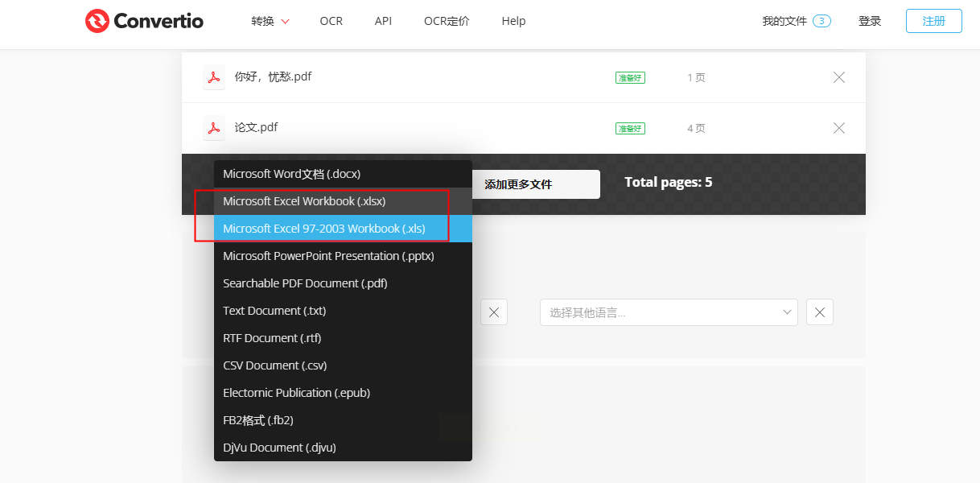Choose Searchable PDF Document (.pdf)

343,283
